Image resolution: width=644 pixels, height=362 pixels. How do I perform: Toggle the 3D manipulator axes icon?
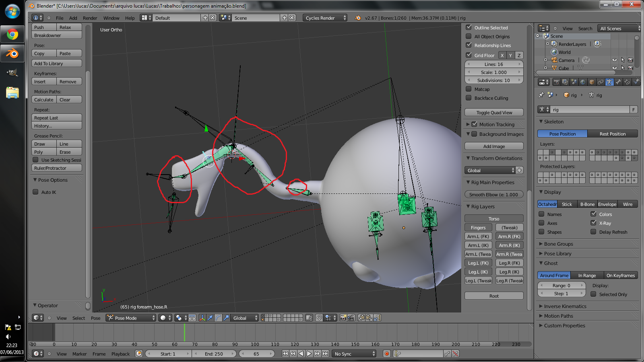coord(202,318)
